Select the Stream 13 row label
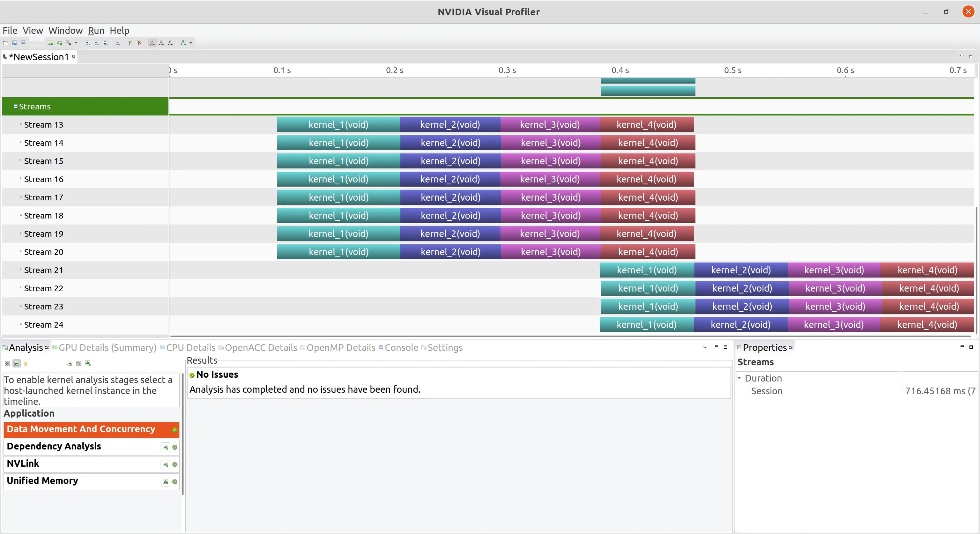 [44, 125]
